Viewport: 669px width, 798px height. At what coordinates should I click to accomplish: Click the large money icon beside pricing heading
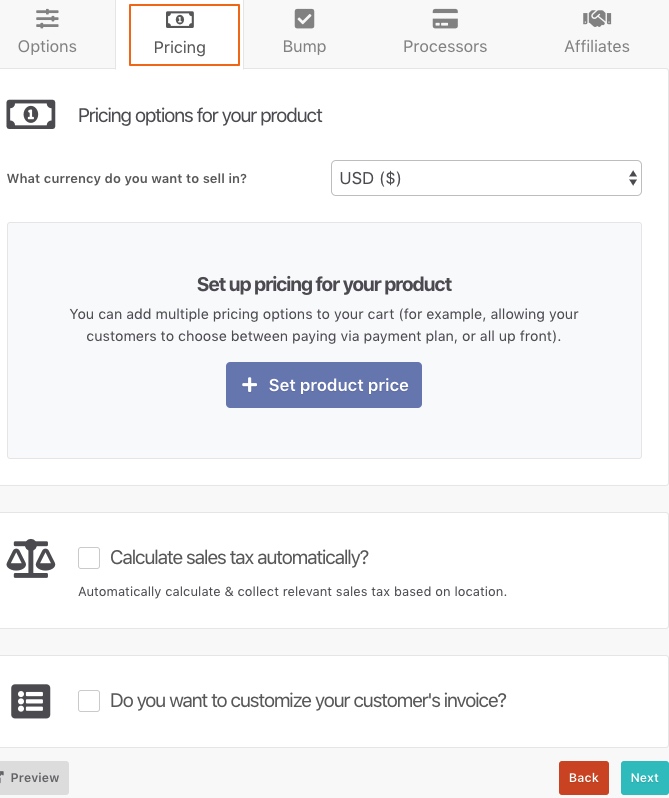click(x=31, y=115)
